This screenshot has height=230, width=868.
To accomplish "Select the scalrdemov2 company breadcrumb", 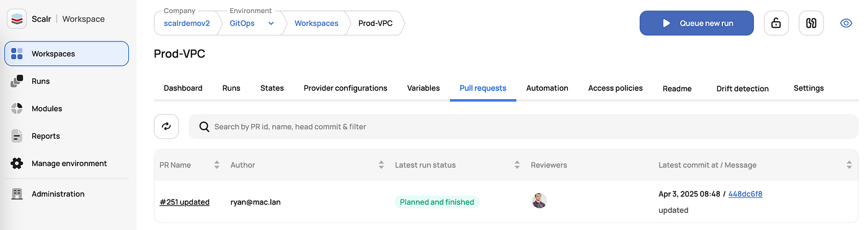I will (187, 24).
